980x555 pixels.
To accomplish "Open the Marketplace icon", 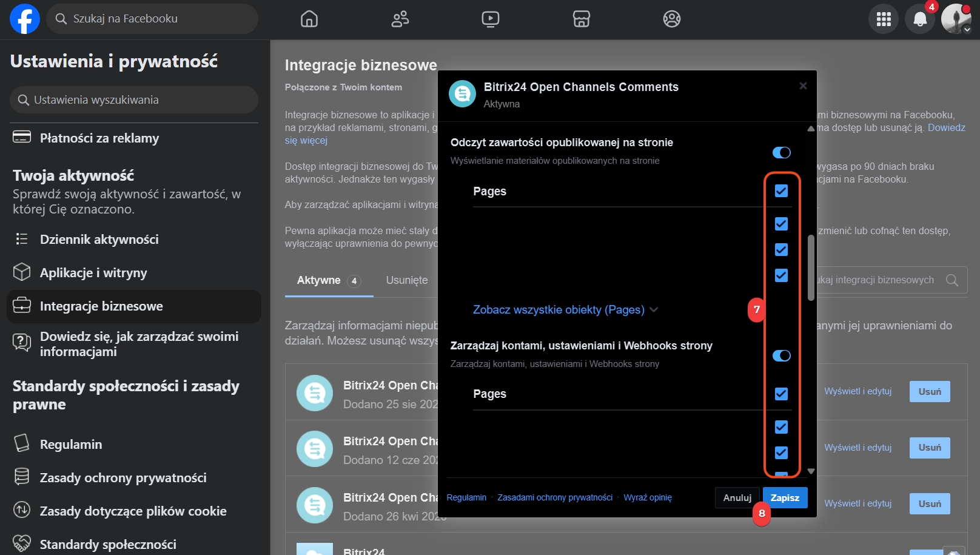I will tap(582, 19).
